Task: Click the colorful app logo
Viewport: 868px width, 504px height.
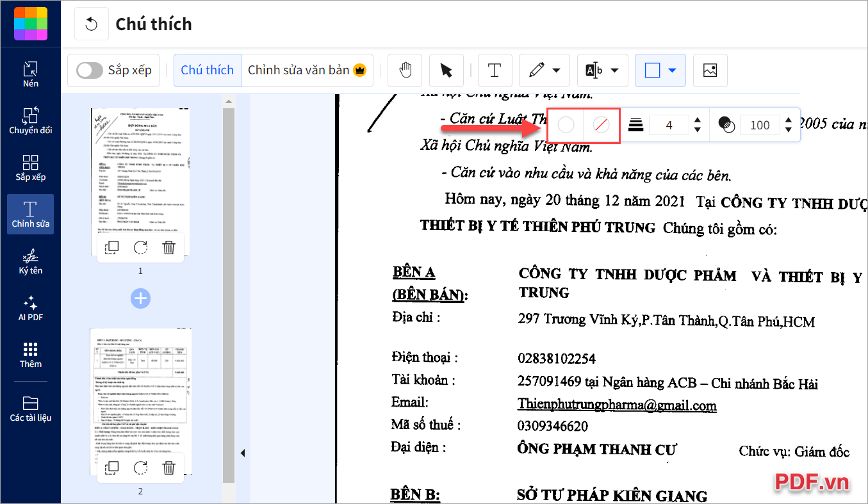Action: tap(30, 23)
